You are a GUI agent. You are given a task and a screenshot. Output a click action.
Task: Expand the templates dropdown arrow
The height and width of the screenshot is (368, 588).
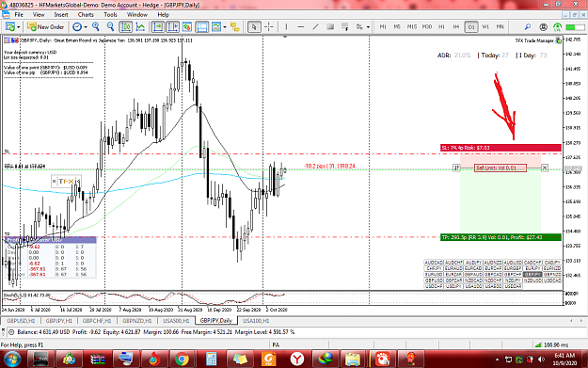[x=225, y=27]
